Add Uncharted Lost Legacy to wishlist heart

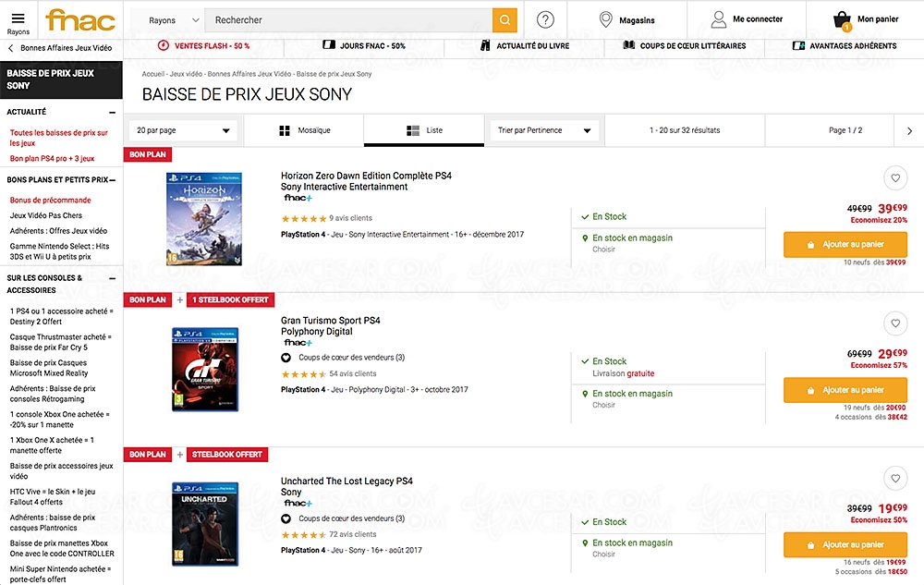[x=895, y=479]
